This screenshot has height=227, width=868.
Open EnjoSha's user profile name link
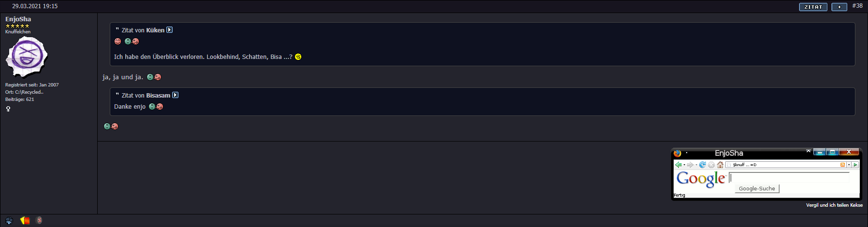[x=18, y=19]
